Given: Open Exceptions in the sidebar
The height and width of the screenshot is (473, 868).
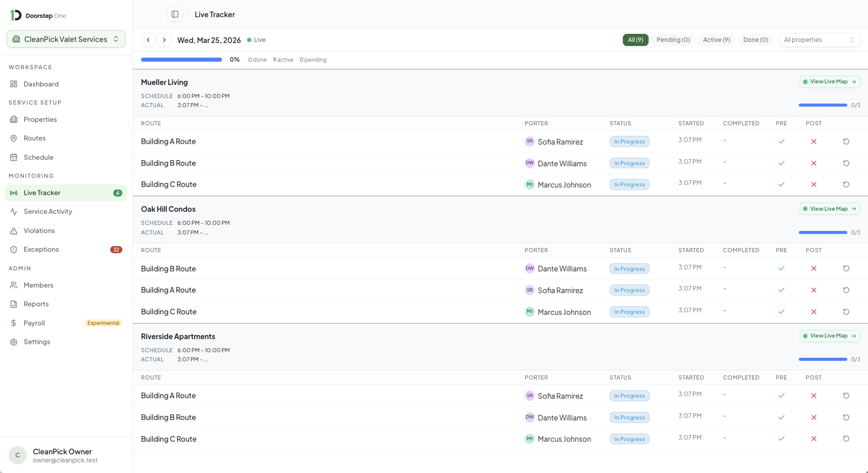Looking at the screenshot, I should tap(41, 250).
